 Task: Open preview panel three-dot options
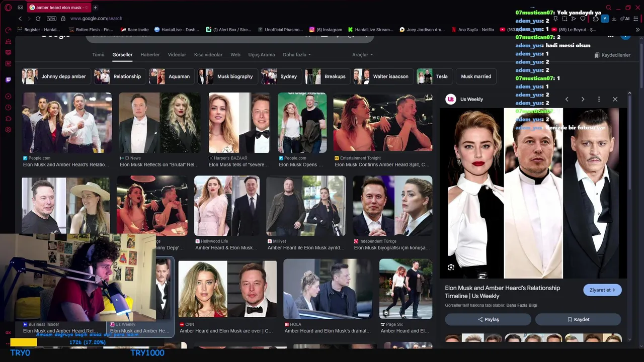coord(599,99)
